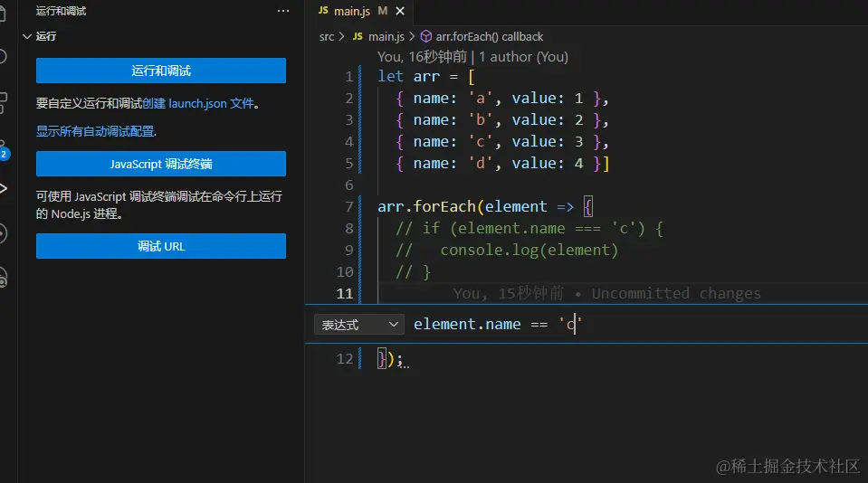The image size is (868, 483).
Task: Place cursor on 'let arr = [' line
Action: click(425, 76)
